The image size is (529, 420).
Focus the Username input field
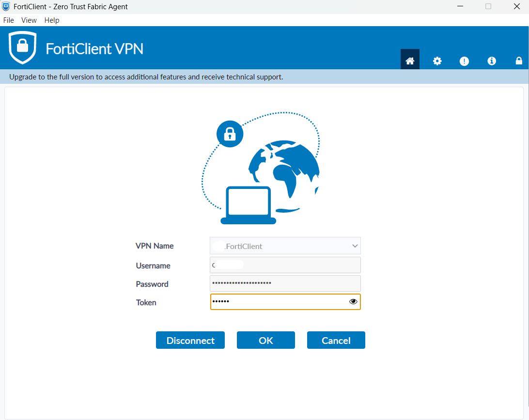285,265
